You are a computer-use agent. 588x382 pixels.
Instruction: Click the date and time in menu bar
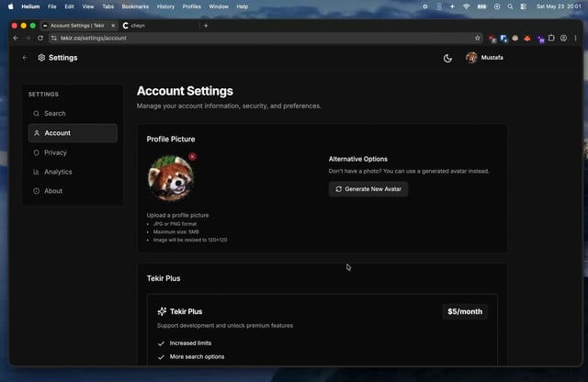559,6
